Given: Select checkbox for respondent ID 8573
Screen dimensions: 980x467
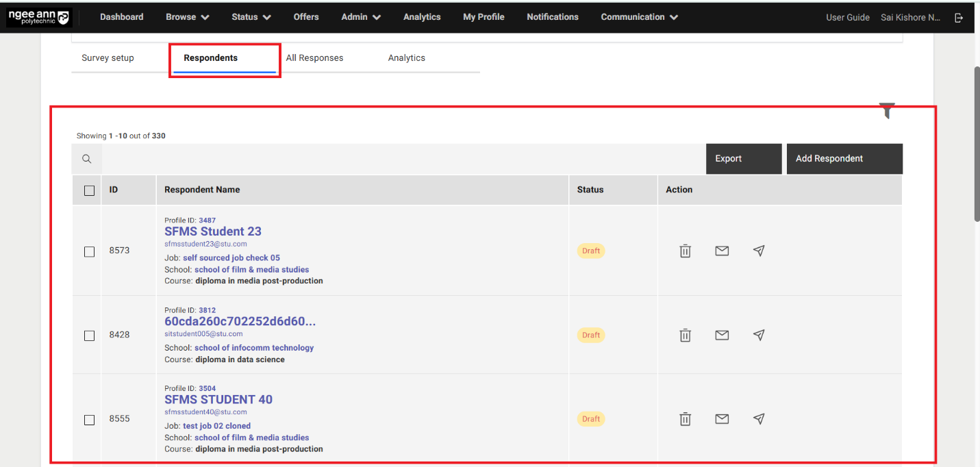Looking at the screenshot, I should (x=89, y=251).
